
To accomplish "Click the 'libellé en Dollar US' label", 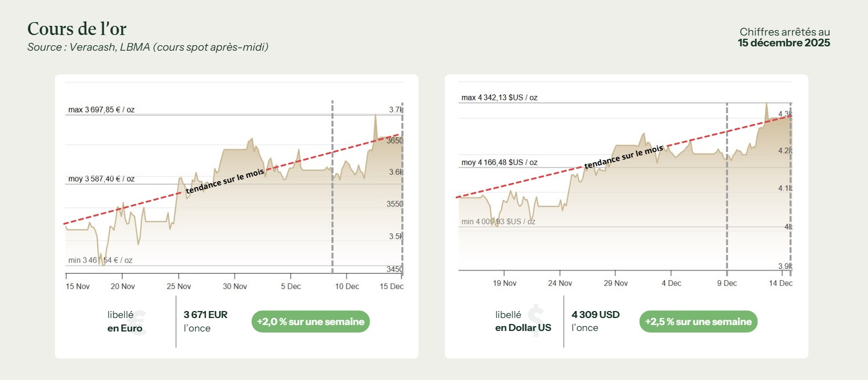I will coord(523,321).
